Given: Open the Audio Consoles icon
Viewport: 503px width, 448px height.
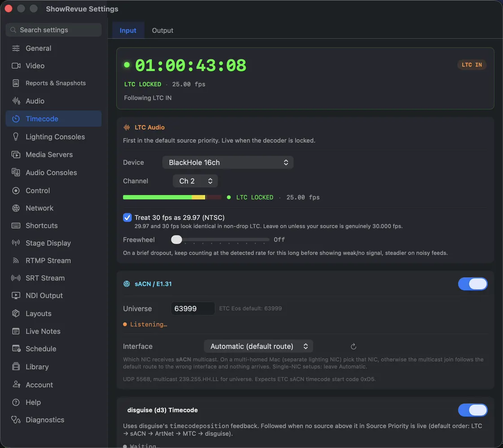Looking at the screenshot, I should pos(16,172).
